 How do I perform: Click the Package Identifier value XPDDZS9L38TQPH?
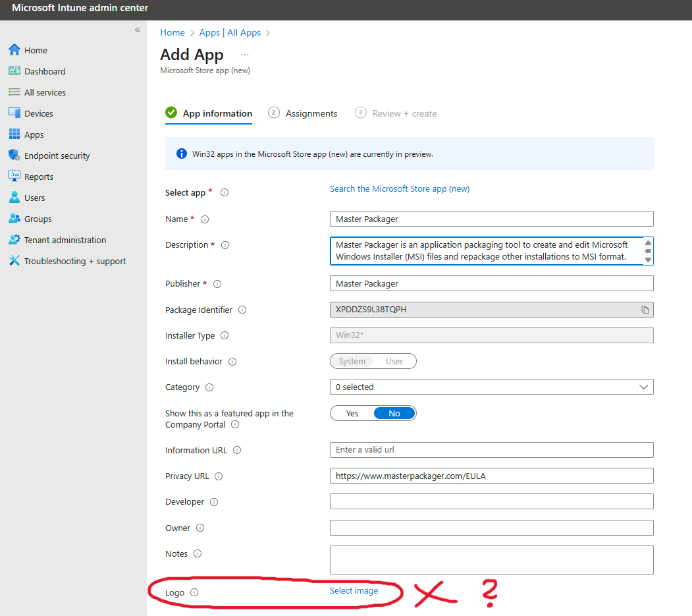click(x=371, y=310)
